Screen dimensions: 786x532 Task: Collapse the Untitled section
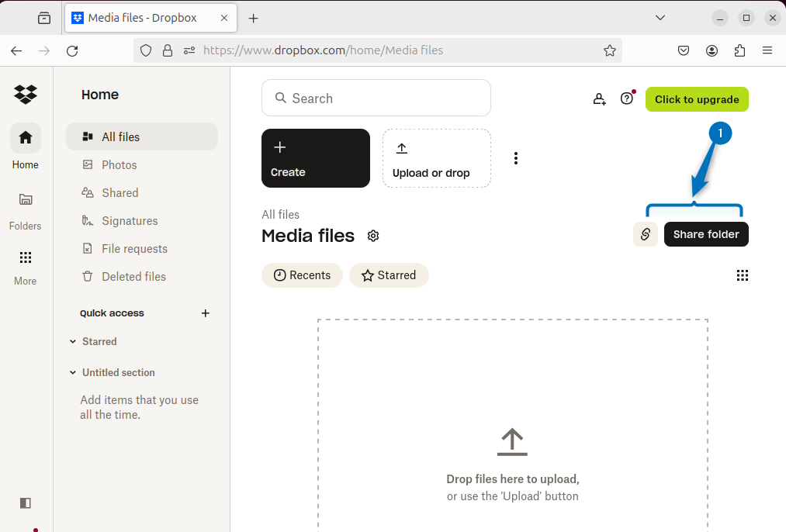point(74,372)
